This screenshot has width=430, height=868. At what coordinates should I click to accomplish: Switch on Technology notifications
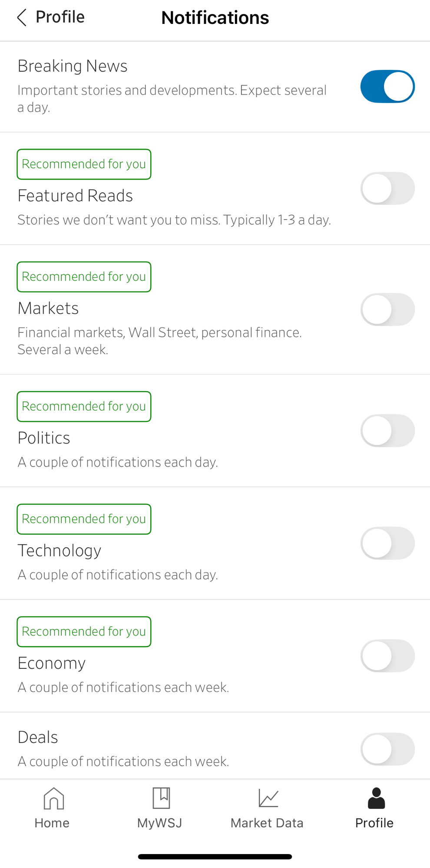(387, 543)
